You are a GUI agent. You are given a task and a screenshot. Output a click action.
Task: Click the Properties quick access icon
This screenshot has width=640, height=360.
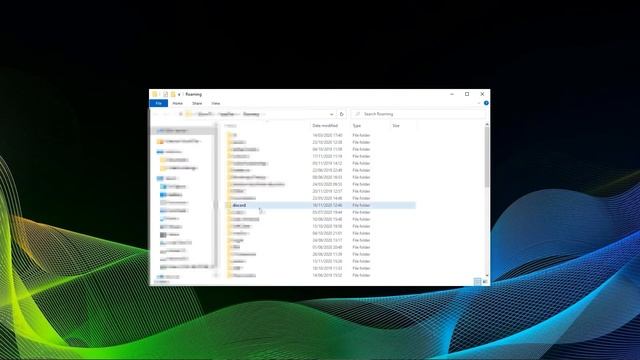[165, 94]
